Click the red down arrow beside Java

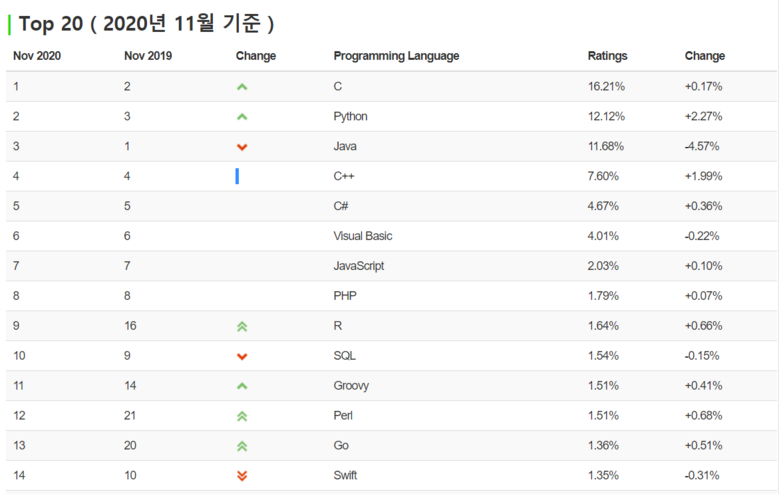[x=242, y=147]
